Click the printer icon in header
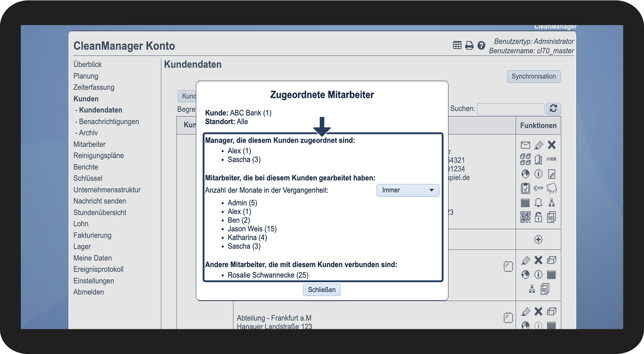The height and width of the screenshot is (354, 644). 469,46
